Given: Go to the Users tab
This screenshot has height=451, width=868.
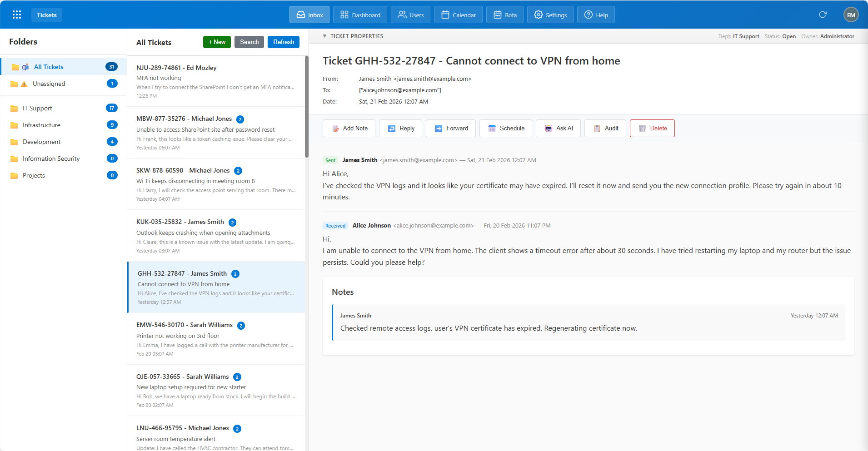Looking at the screenshot, I should pos(410,15).
